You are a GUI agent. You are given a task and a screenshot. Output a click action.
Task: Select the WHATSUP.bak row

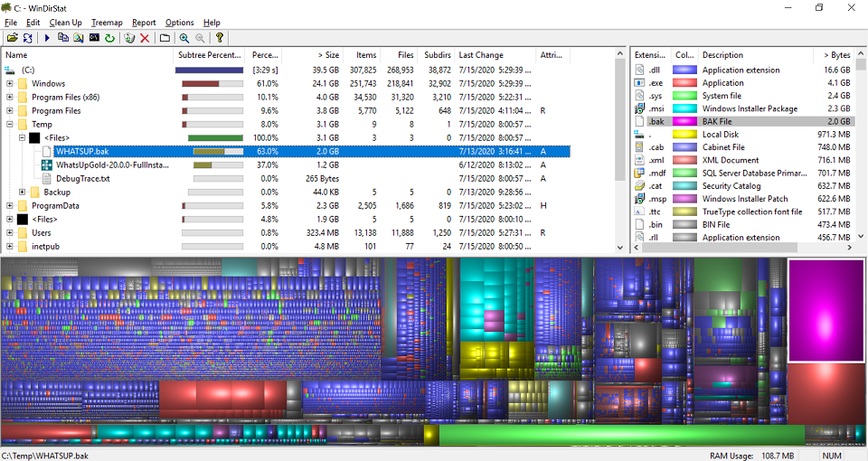coord(287,151)
